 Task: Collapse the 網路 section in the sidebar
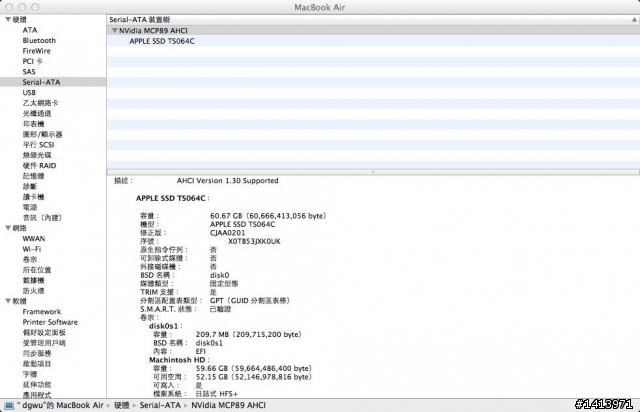[x=8, y=228]
